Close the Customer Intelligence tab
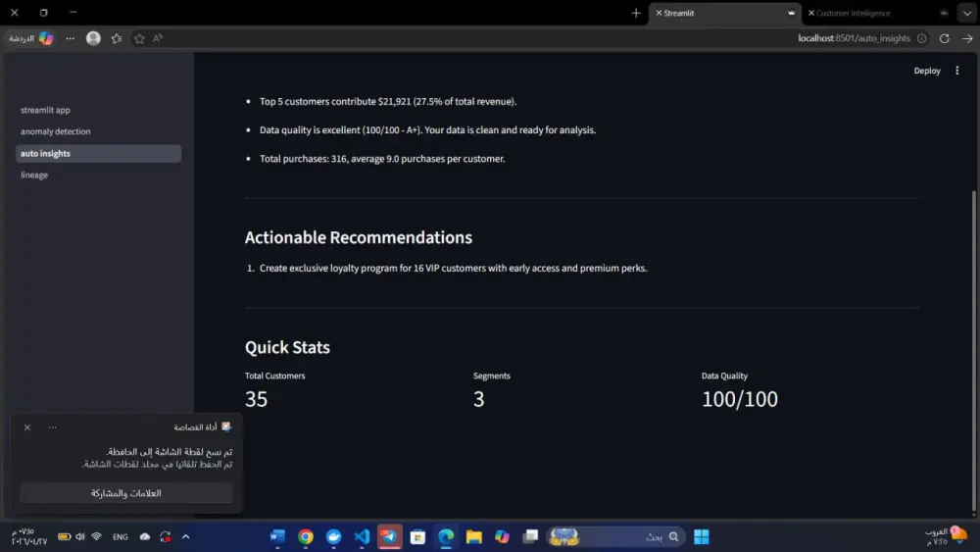 [x=811, y=13]
